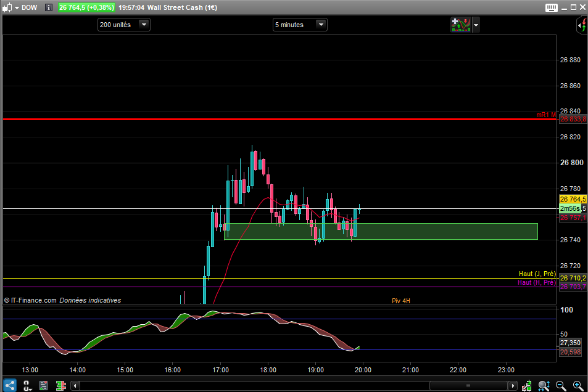The image size is (588, 392).
Task: Click the yellow 26 764,5 current price tag
Action: point(573,199)
